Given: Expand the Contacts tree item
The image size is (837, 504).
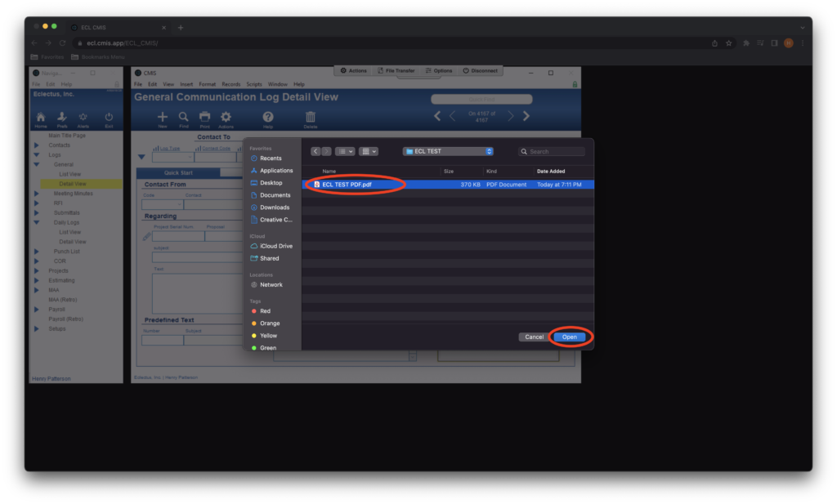Looking at the screenshot, I should coord(36,145).
